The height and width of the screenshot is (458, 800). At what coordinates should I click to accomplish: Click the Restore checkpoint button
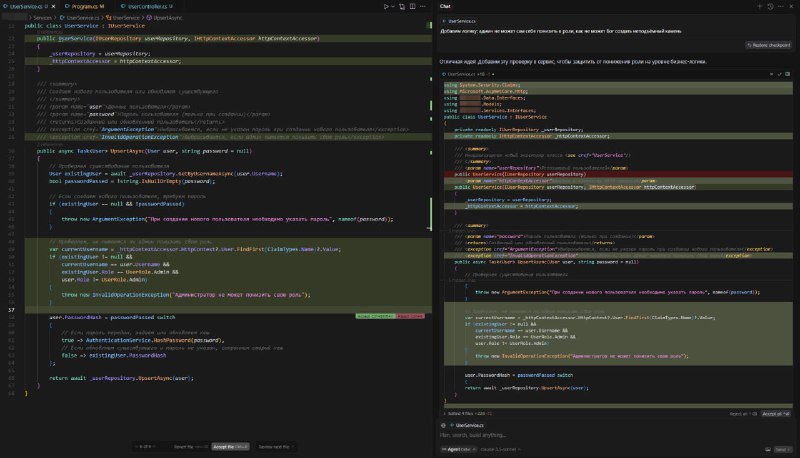point(768,45)
